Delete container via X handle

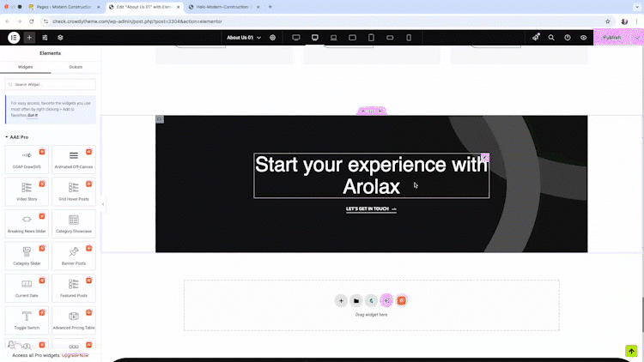[x=380, y=112]
